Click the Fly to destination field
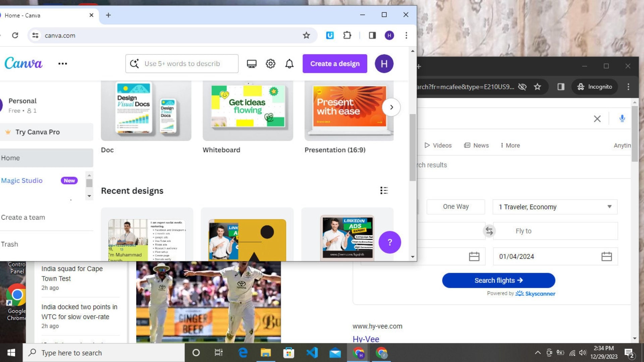The width and height of the screenshot is (644, 362). coord(555,231)
